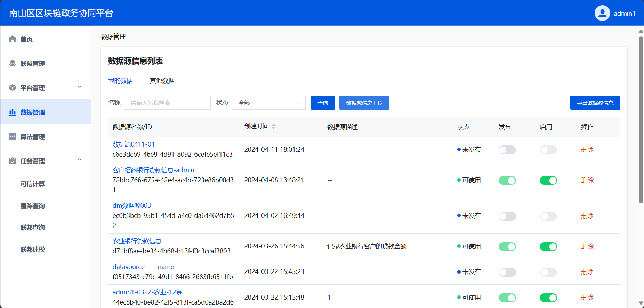The height and width of the screenshot is (308, 644).
Task: Open the 状态 dropdown showing 全部
Action: (x=268, y=103)
